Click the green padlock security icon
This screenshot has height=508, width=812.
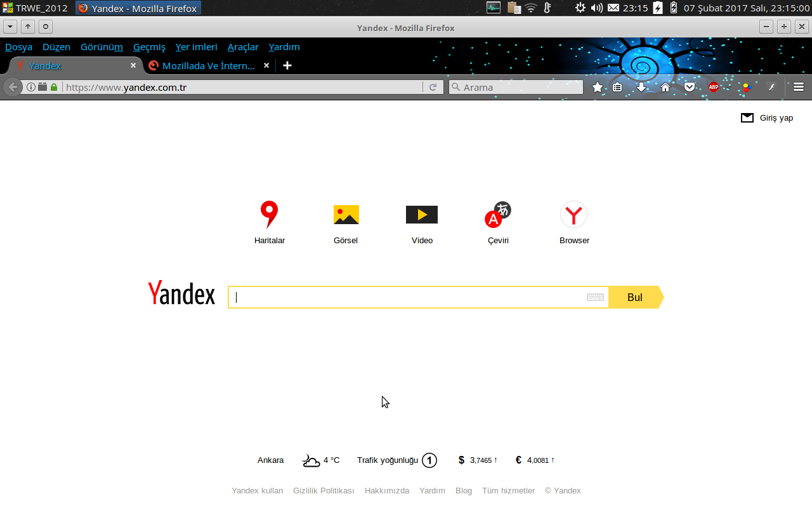tap(54, 87)
